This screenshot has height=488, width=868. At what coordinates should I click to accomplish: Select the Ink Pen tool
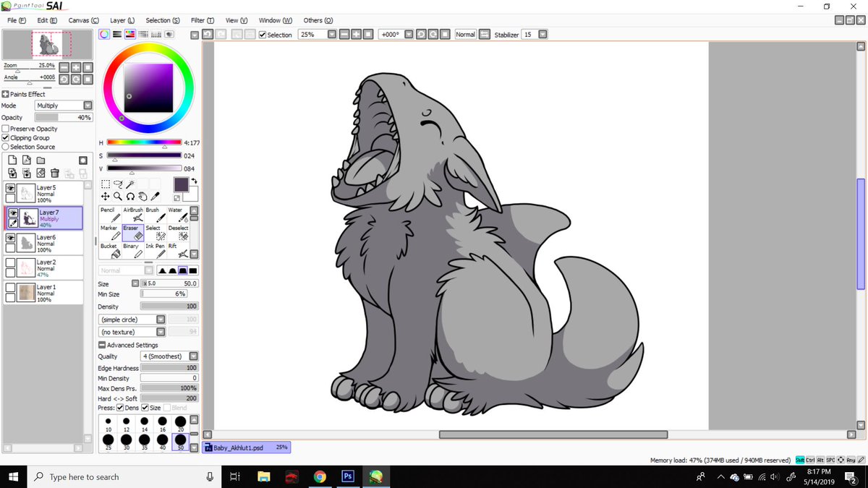tap(155, 251)
